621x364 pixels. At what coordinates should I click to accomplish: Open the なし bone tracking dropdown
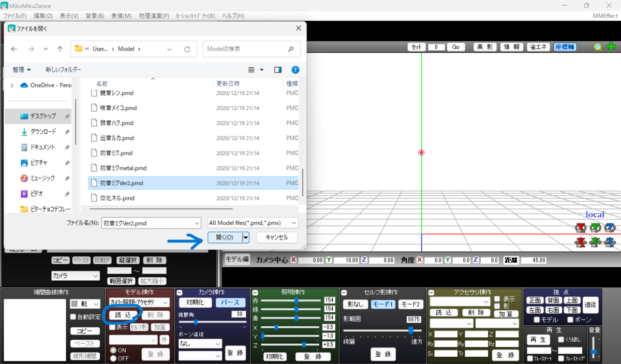tap(200, 343)
